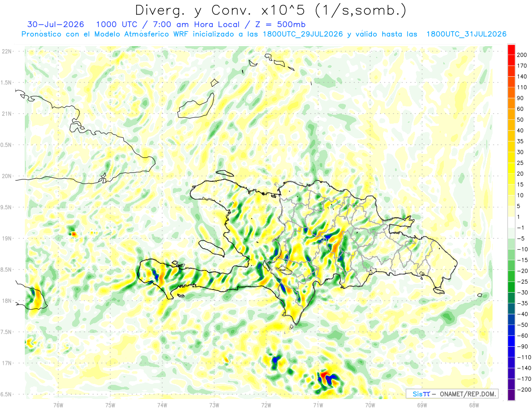Click the '69W' longitude label
532x411 pixels.
422,405
